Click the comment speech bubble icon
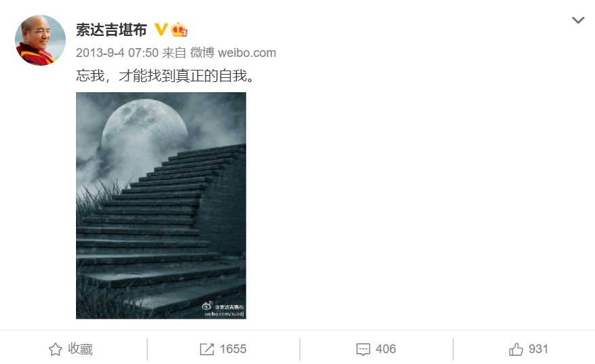This screenshot has width=595, height=364. point(363,349)
